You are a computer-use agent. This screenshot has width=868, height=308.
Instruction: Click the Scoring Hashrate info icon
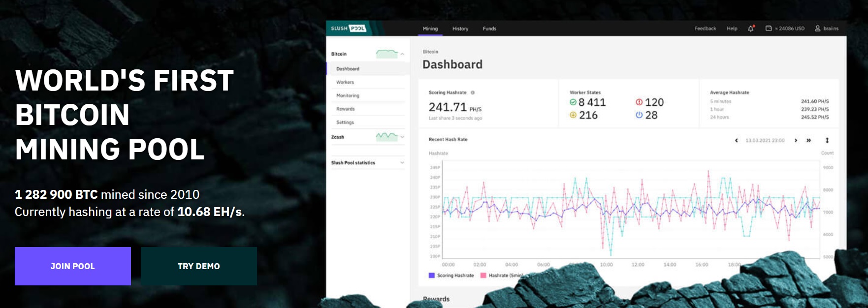pos(473,92)
